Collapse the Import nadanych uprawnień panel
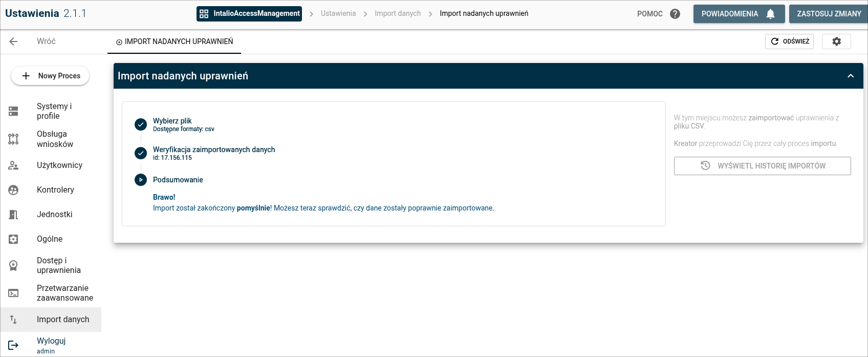The width and height of the screenshot is (868, 357). [x=850, y=76]
